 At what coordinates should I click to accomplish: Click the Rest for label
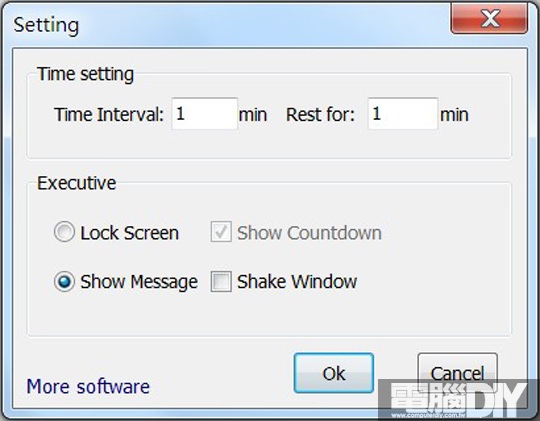[x=320, y=115]
